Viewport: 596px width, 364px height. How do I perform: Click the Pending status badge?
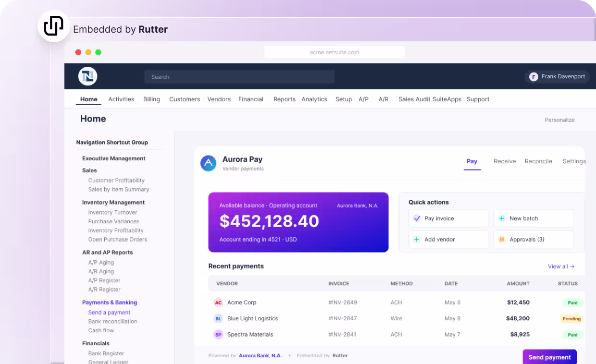click(572, 319)
